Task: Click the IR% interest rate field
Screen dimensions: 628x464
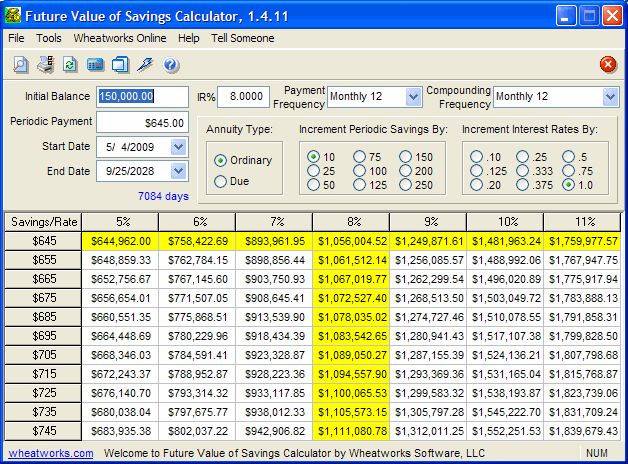Action: click(243, 96)
